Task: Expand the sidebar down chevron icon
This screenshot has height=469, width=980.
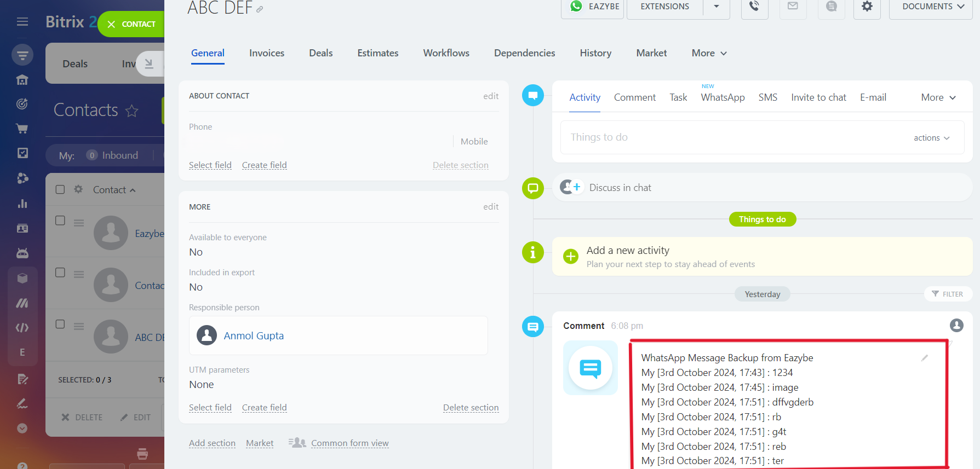Action: pos(22,429)
